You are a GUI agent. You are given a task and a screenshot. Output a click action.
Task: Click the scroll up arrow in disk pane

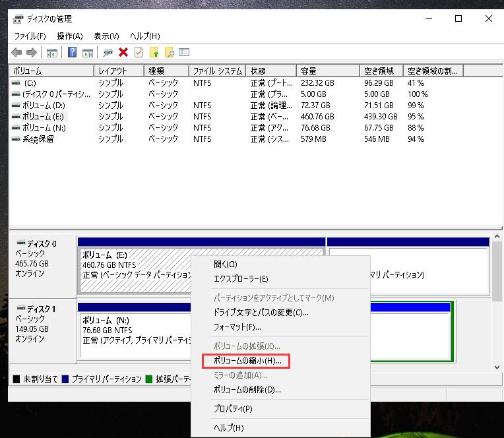click(x=497, y=237)
